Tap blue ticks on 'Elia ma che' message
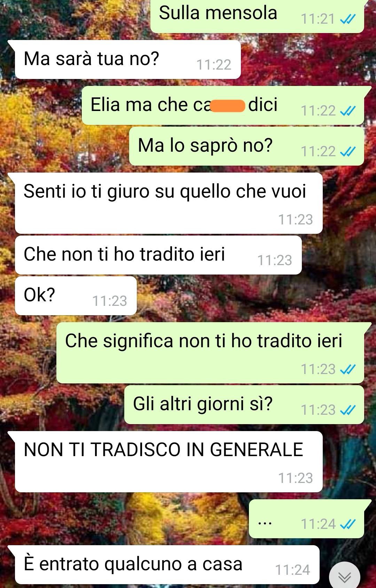 pyautogui.click(x=348, y=111)
